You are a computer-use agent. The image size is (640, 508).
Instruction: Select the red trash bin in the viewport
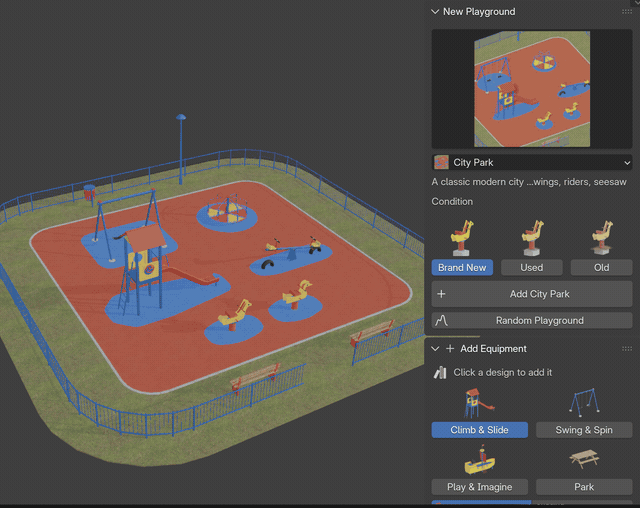(x=90, y=193)
